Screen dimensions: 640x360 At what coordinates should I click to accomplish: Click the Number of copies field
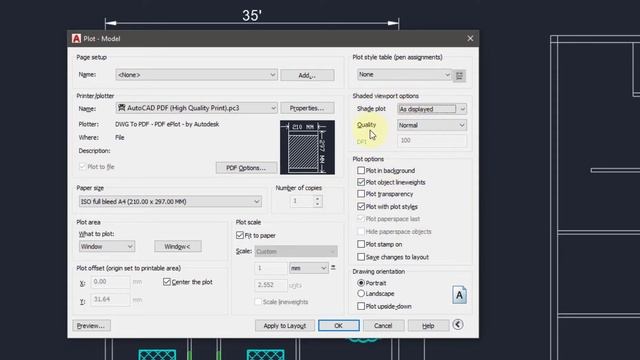pyautogui.click(x=302, y=201)
